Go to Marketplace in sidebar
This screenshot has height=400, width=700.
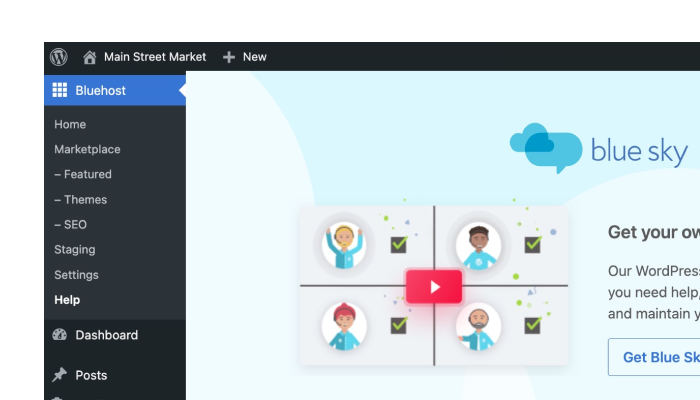[87, 150]
